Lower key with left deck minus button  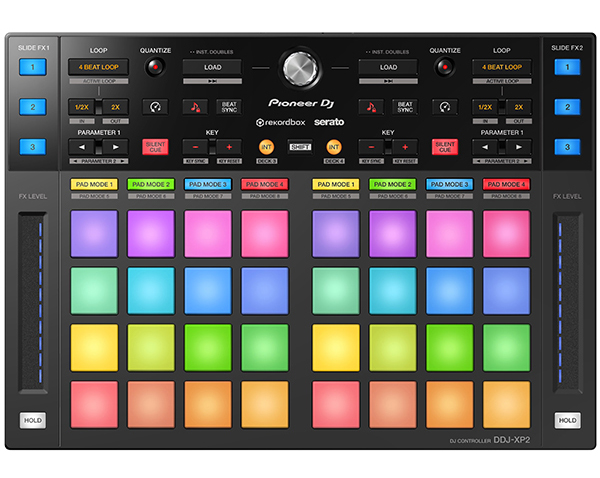coord(195,147)
